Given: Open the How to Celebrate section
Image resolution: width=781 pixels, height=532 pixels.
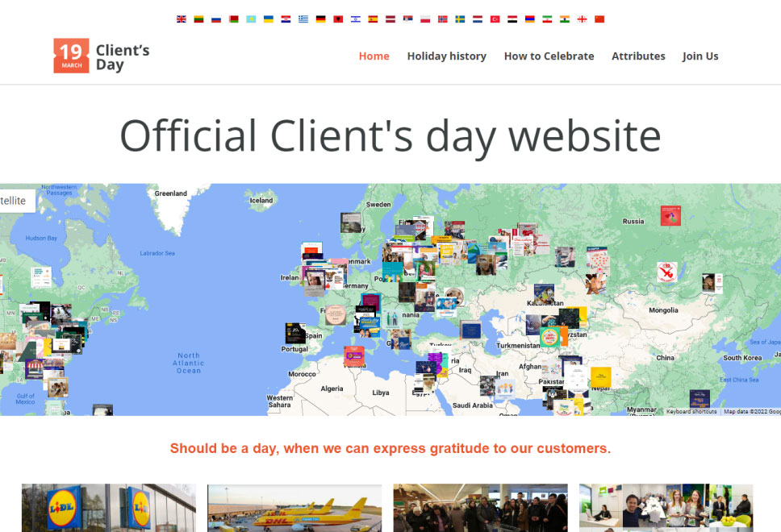Looking at the screenshot, I should [x=549, y=56].
